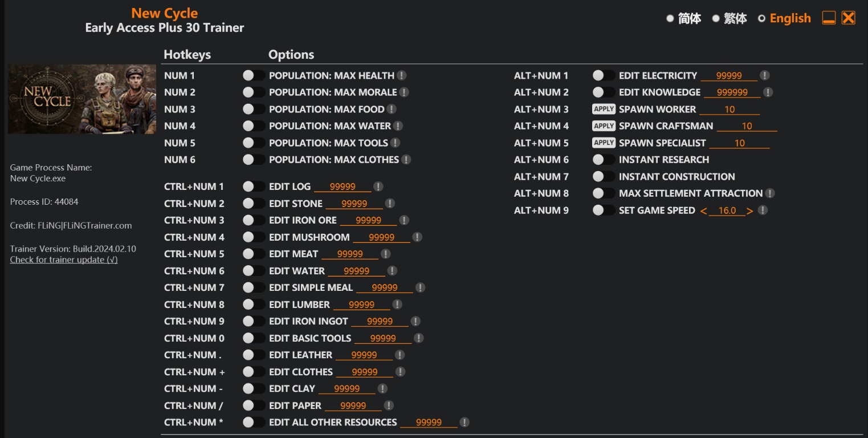The width and height of the screenshot is (868, 438).
Task: Click the info icon next to Set Game Speed
Action: pos(763,210)
